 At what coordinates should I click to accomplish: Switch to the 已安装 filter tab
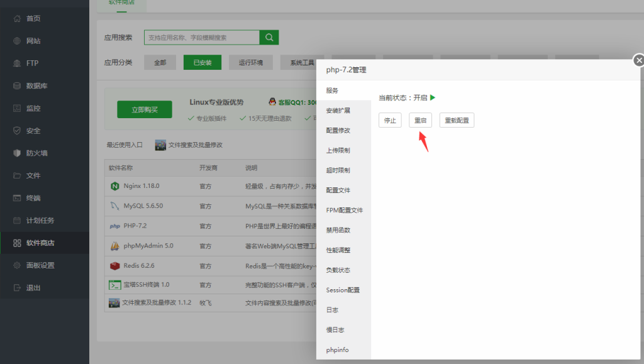pyautogui.click(x=203, y=62)
